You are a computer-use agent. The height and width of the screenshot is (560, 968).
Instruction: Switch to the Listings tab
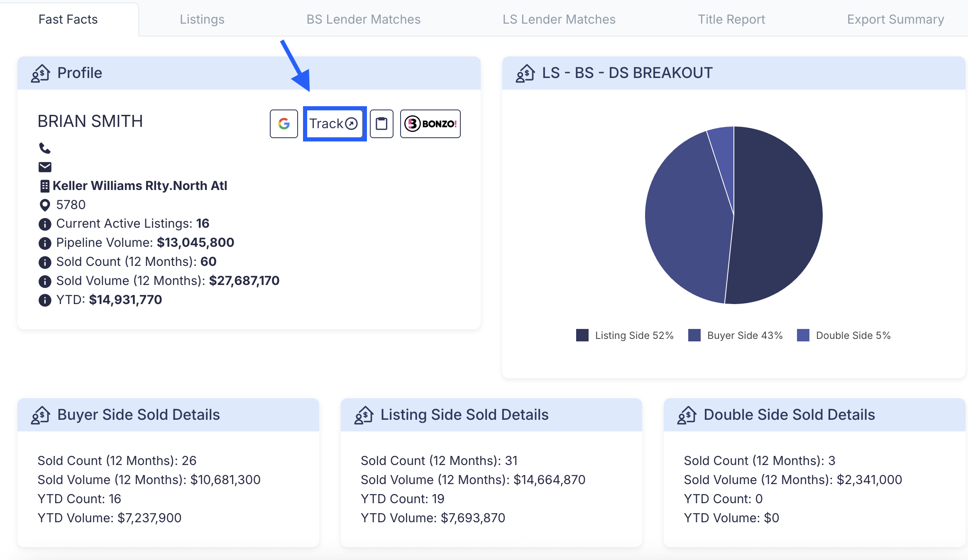point(202,19)
